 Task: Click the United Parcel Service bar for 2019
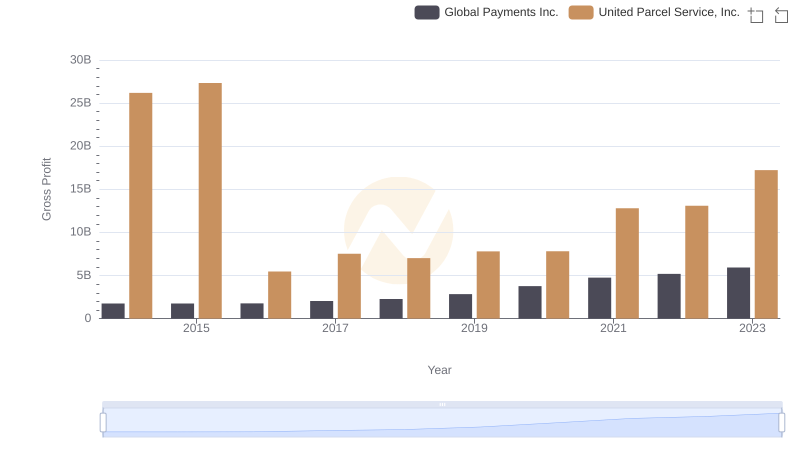coord(488,285)
